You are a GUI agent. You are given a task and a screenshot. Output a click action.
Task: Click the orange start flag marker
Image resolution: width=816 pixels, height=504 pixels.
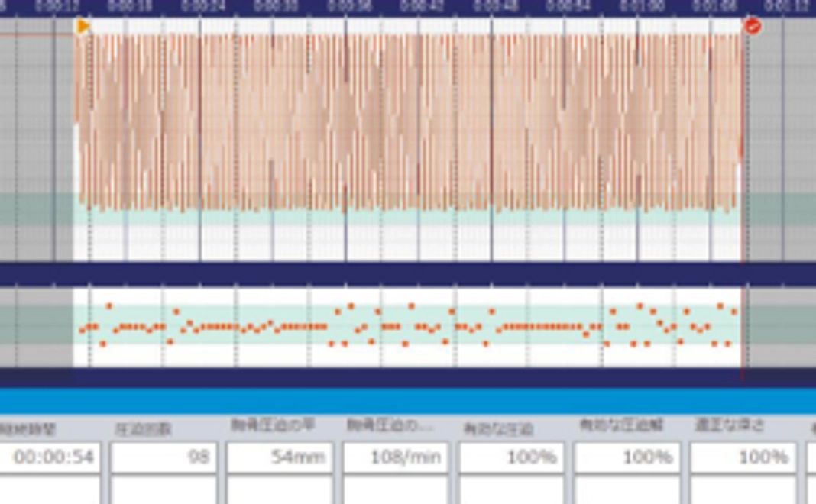click(83, 27)
